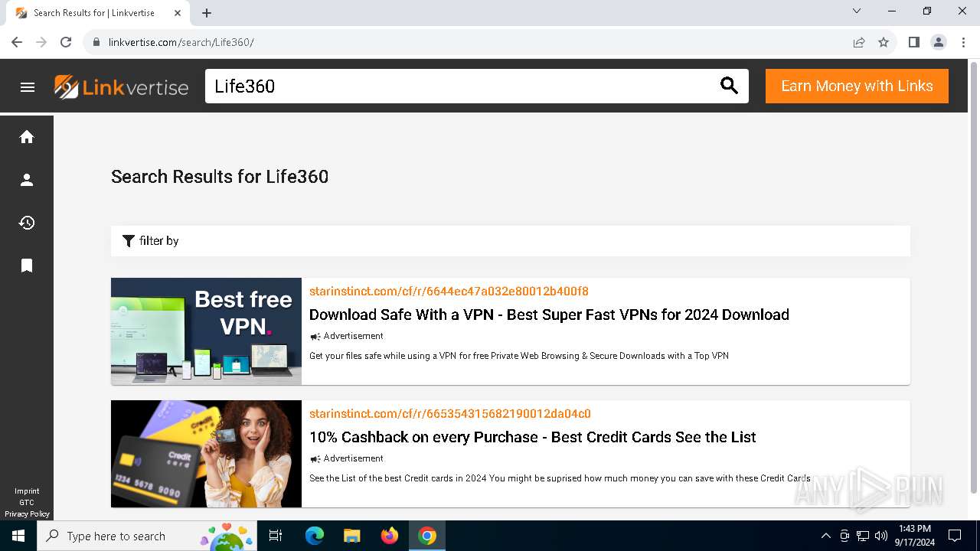Click the filter funnel icon
This screenshot has width=980, height=551.
(x=129, y=241)
